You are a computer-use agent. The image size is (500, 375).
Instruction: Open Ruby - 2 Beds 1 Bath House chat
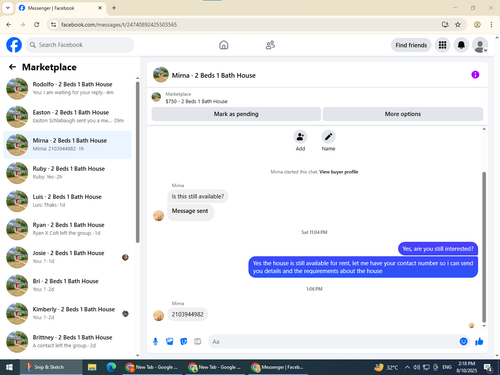[x=67, y=173]
